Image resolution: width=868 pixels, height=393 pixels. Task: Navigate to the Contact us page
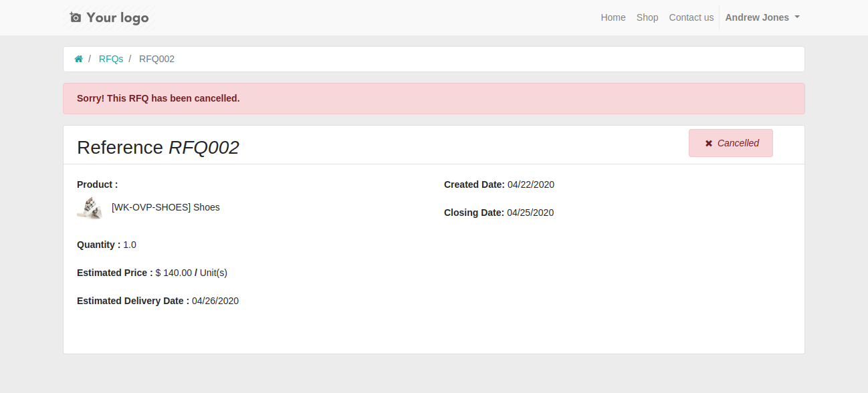[691, 17]
